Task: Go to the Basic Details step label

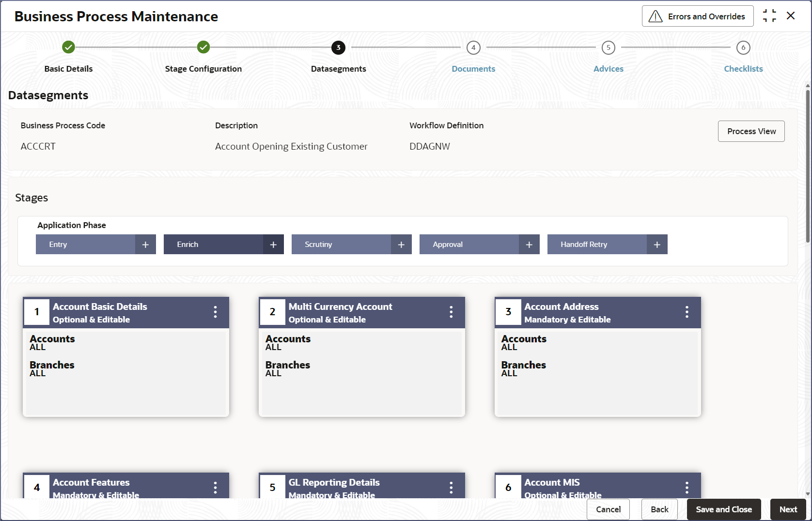Action: tap(68, 69)
